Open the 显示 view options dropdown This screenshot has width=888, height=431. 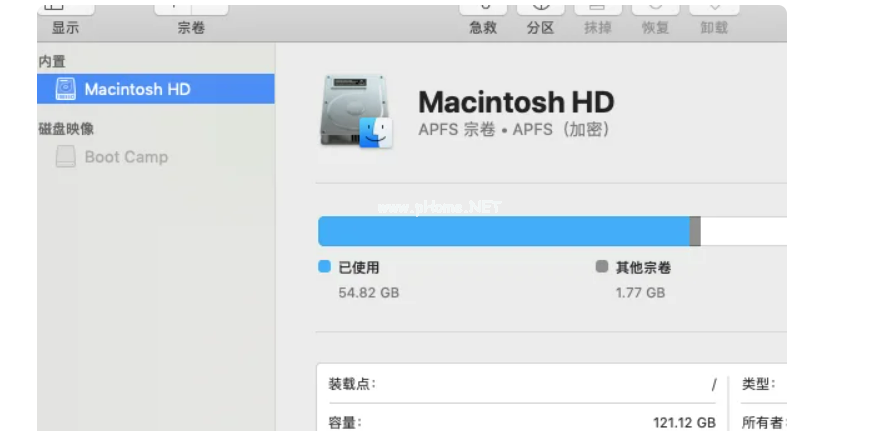click(x=66, y=8)
